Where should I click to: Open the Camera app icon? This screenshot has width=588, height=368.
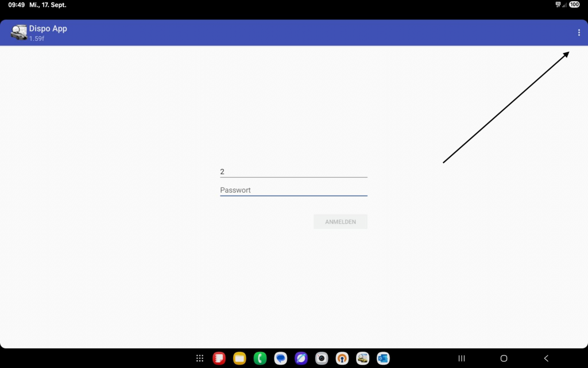(322, 358)
